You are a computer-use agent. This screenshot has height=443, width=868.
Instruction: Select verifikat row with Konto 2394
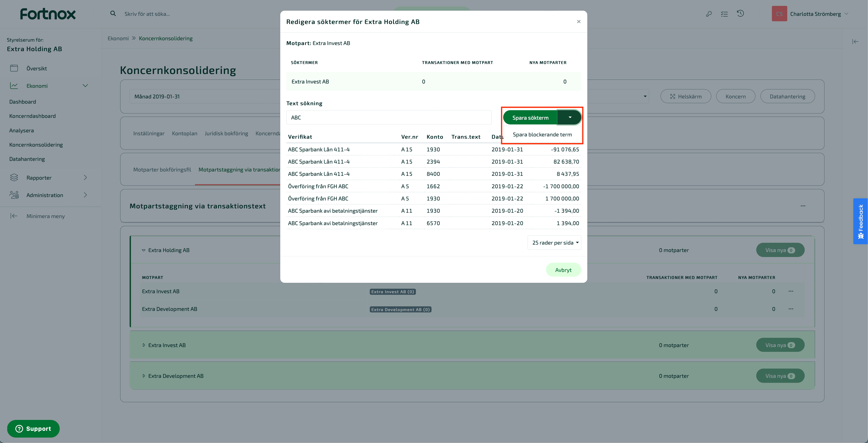pos(433,162)
